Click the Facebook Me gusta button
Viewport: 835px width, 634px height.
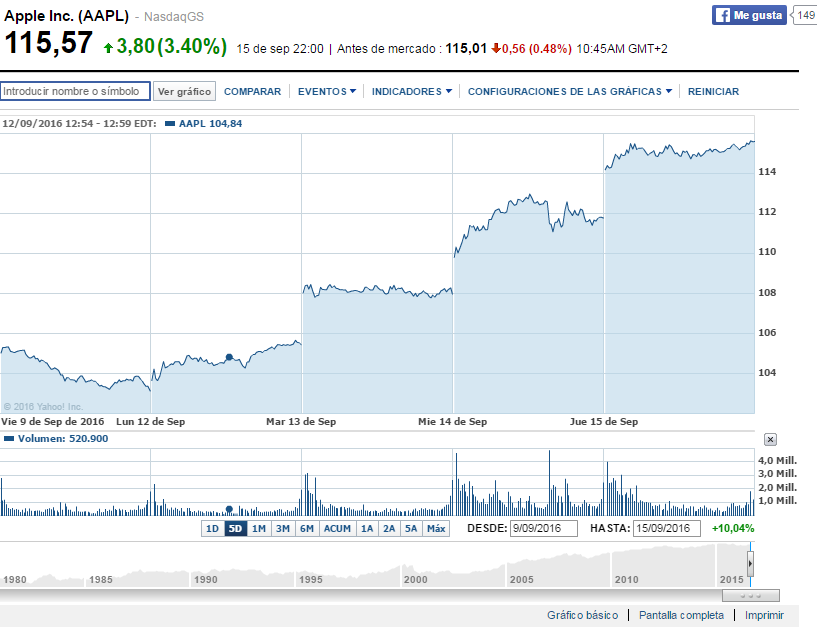coord(749,15)
